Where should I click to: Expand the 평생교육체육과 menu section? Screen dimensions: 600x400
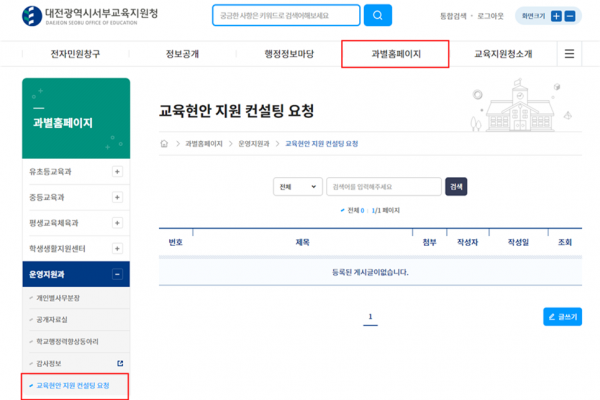117,222
